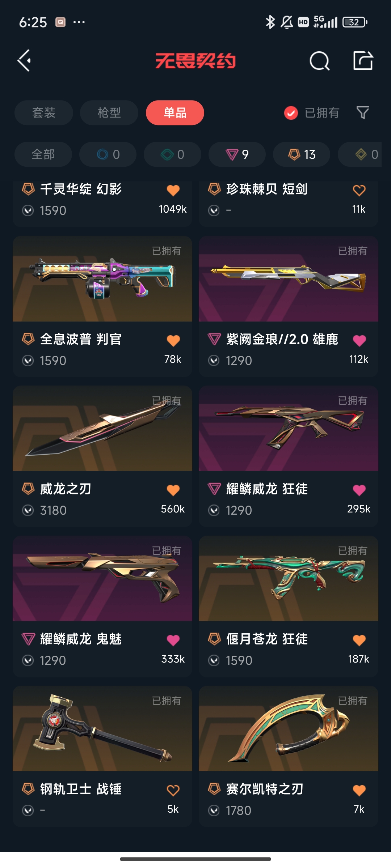Viewport: 391px width, 868px height.
Task: Tap the pink heart on 耀鳞威龙 鬼魅
Action: point(173,640)
